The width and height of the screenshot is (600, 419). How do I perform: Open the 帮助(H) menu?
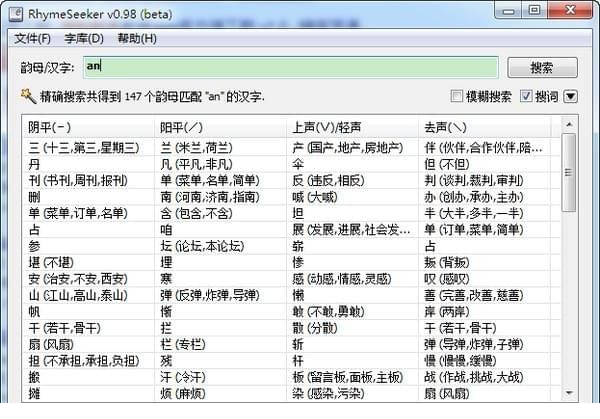[137, 39]
